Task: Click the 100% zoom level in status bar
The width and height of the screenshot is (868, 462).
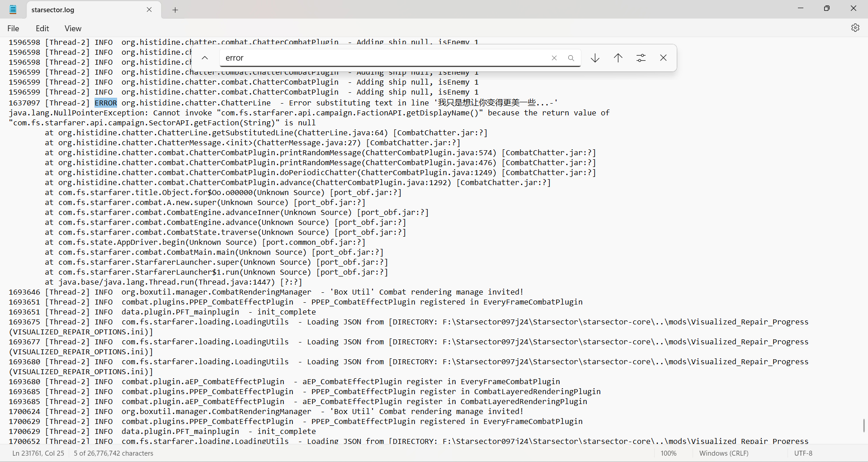Action: [668, 453]
